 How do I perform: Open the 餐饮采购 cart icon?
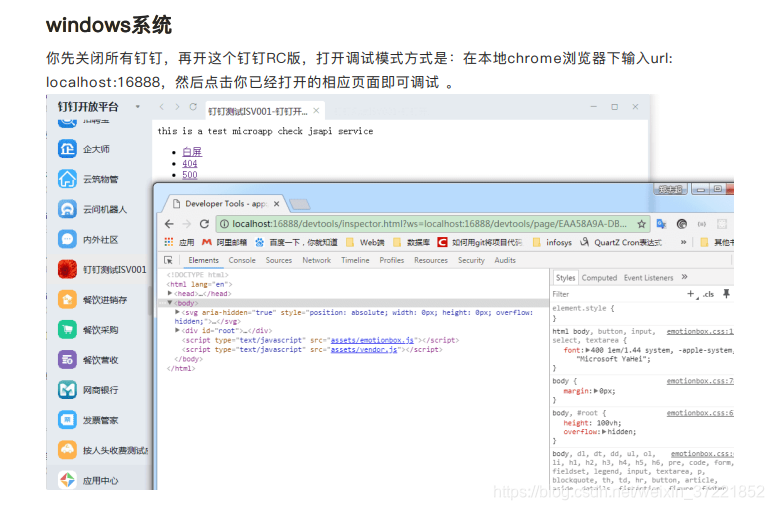click(x=67, y=329)
